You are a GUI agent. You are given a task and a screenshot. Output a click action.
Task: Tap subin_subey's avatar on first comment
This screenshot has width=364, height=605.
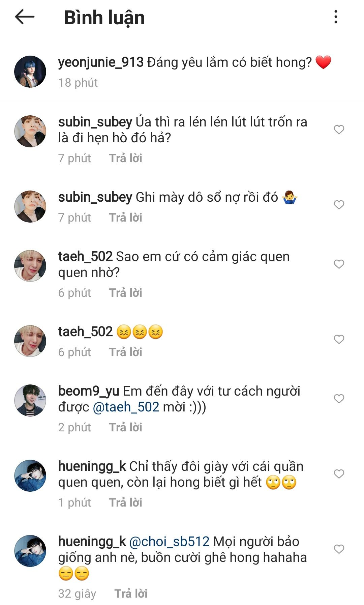pos(30,131)
